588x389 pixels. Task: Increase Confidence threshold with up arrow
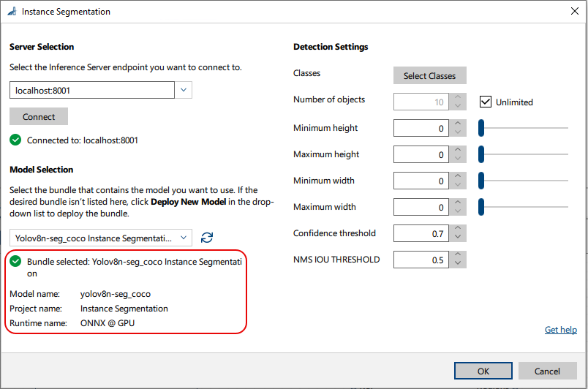click(x=458, y=229)
